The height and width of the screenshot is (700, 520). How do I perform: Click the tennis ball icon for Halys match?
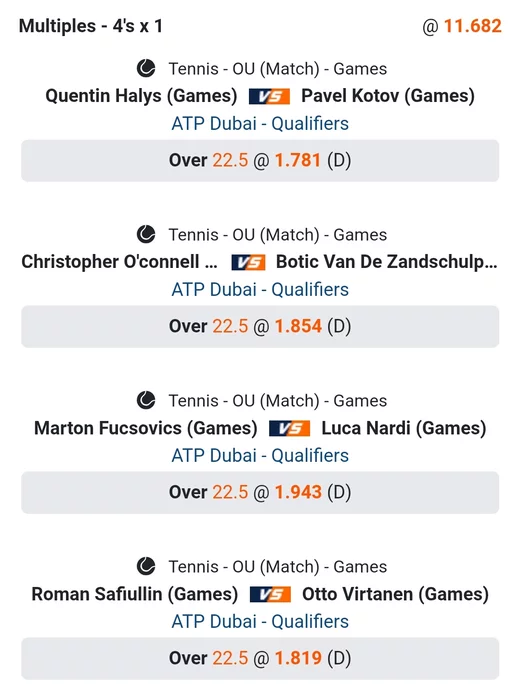pos(146,69)
